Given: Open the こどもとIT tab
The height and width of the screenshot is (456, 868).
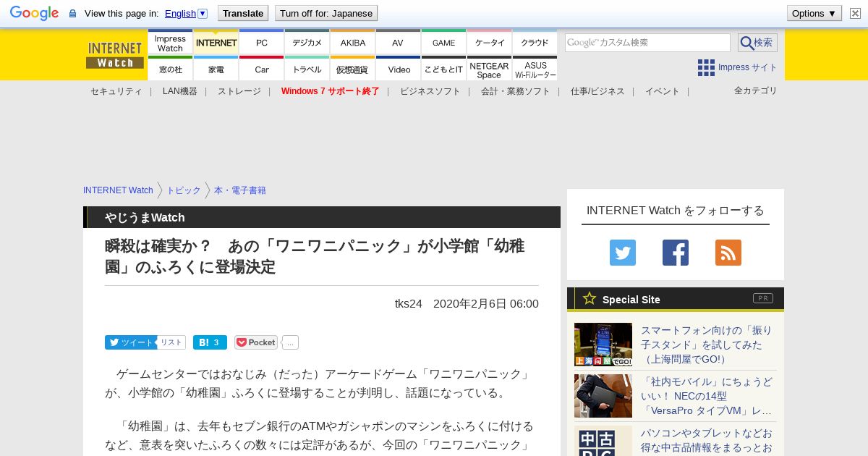Looking at the screenshot, I should tap(443, 69).
